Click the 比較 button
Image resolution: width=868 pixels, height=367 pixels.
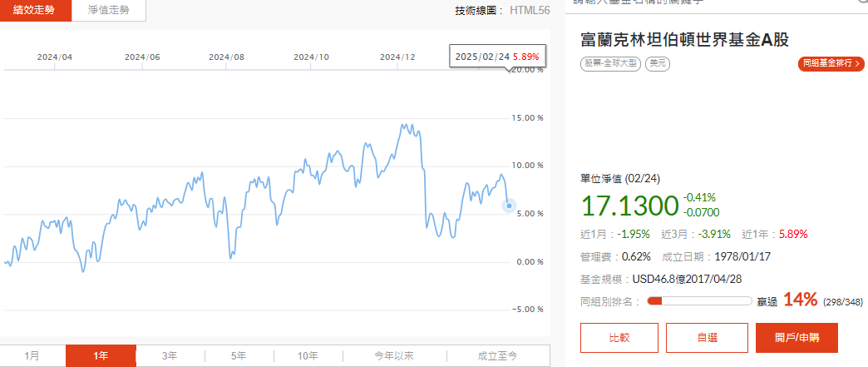[x=619, y=338]
